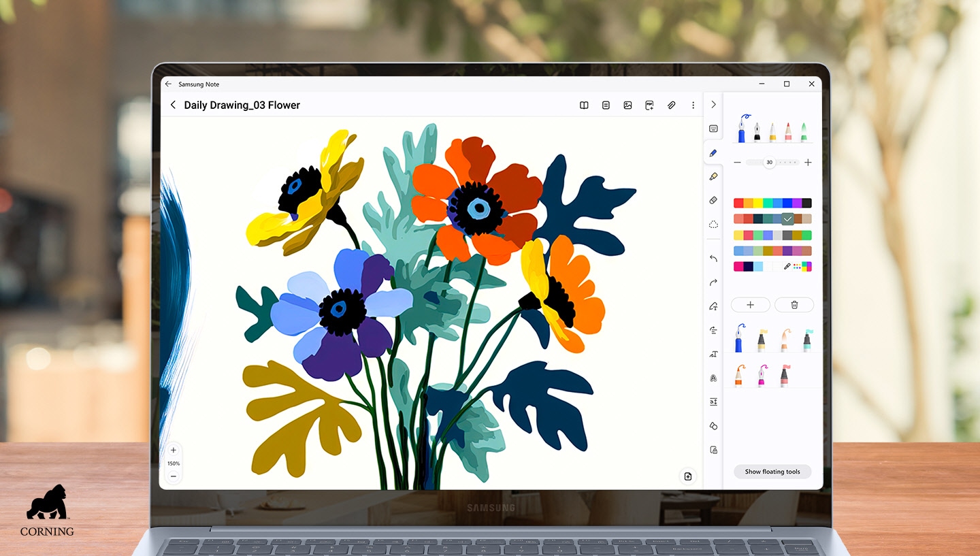Image resolution: width=980 pixels, height=556 pixels.
Task: Choose the Lasso selection tool
Action: click(713, 224)
